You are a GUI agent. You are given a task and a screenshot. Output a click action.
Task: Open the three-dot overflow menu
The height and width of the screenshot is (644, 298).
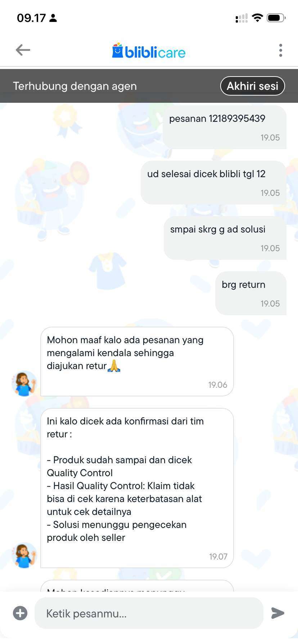[x=280, y=50]
